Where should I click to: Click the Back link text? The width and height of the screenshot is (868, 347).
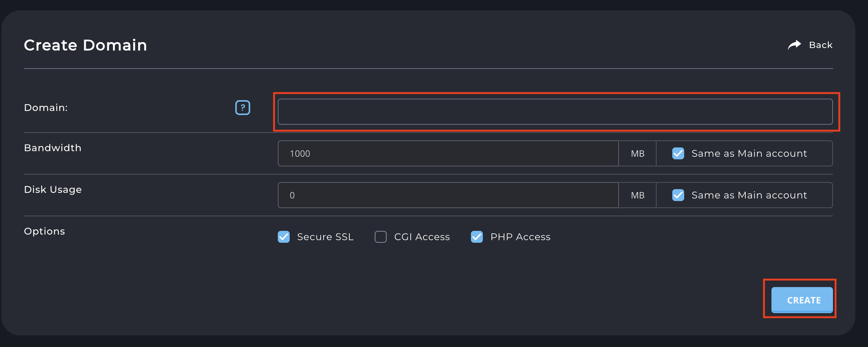click(821, 45)
